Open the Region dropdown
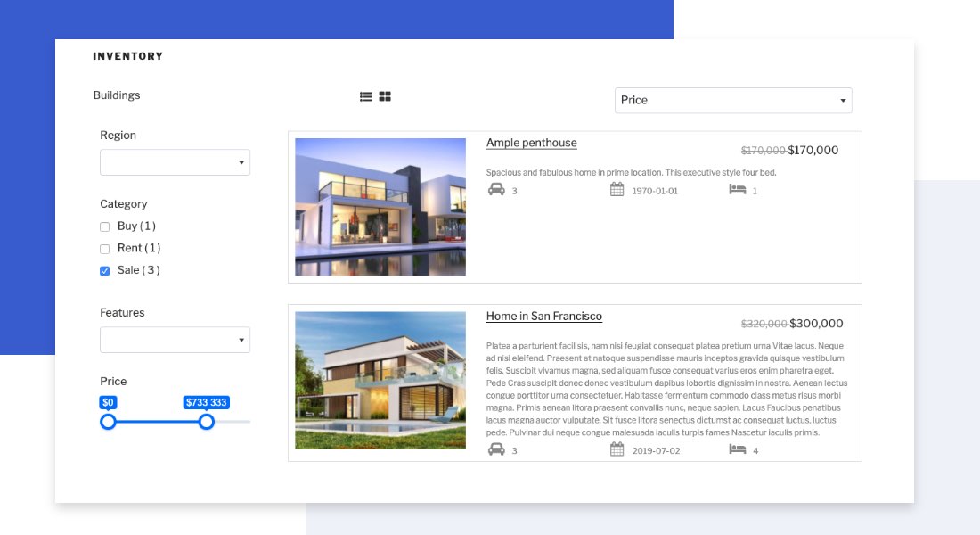Viewport: 980px width, 535px height. click(175, 161)
